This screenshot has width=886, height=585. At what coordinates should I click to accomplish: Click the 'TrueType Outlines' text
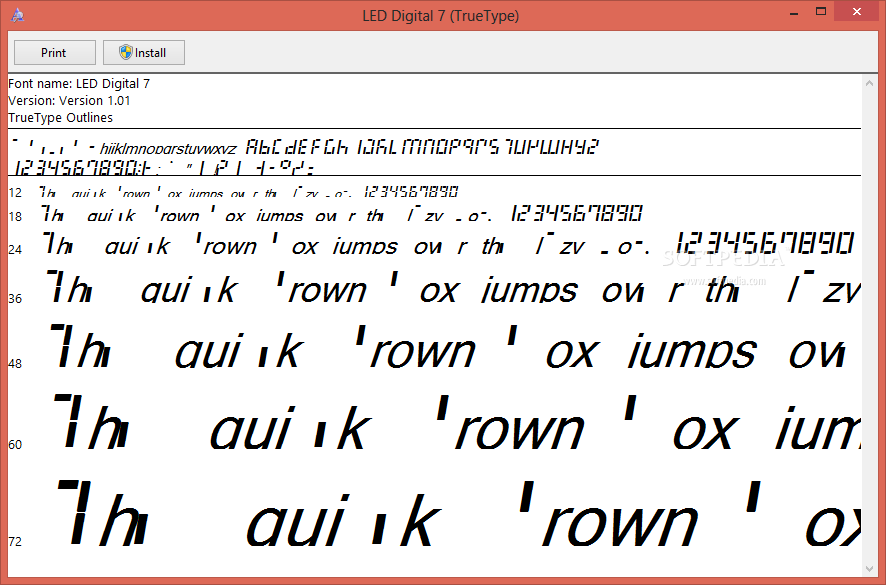tap(60, 118)
